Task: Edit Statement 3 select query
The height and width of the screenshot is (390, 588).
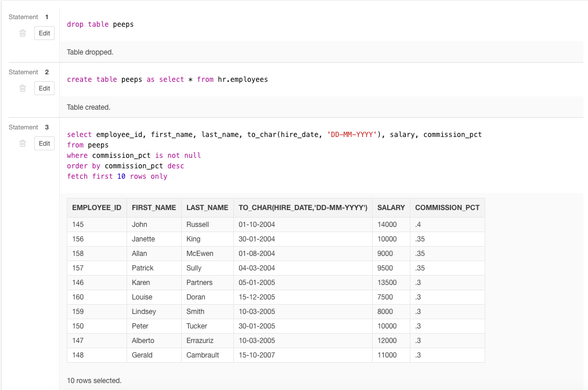Action: pyautogui.click(x=44, y=143)
